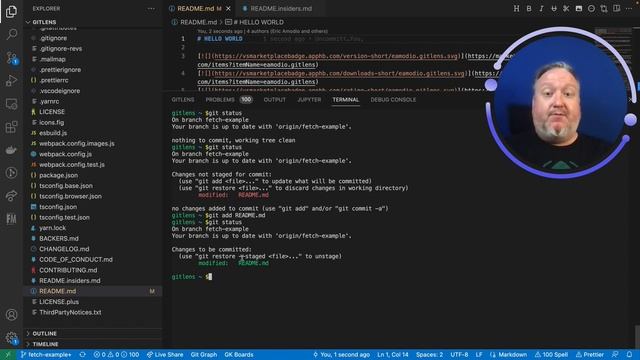Screen dimensions: 640x360
Task: Open .prettierrc file in explorer
Action: coord(54,80)
